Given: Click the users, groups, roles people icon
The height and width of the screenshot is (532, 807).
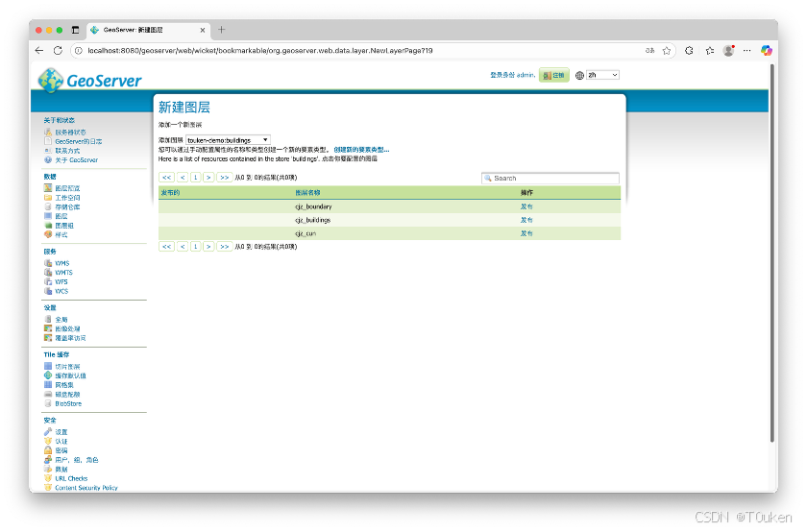Looking at the screenshot, I should (48, 459).
